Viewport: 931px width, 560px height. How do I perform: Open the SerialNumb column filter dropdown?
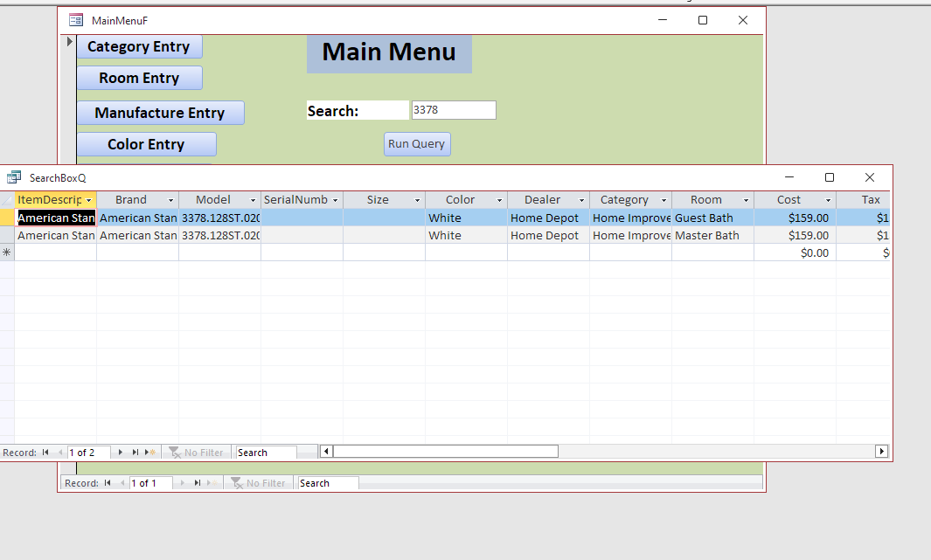[336, 201]
